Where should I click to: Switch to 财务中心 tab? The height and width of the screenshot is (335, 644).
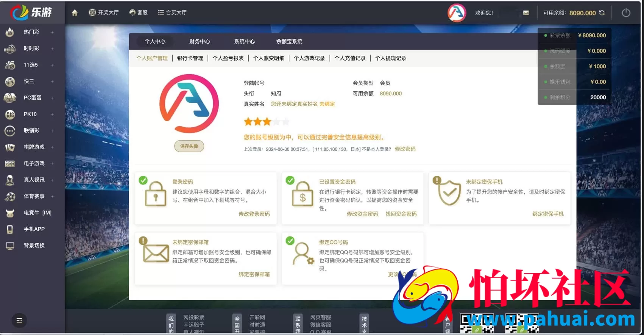(200, 41)
